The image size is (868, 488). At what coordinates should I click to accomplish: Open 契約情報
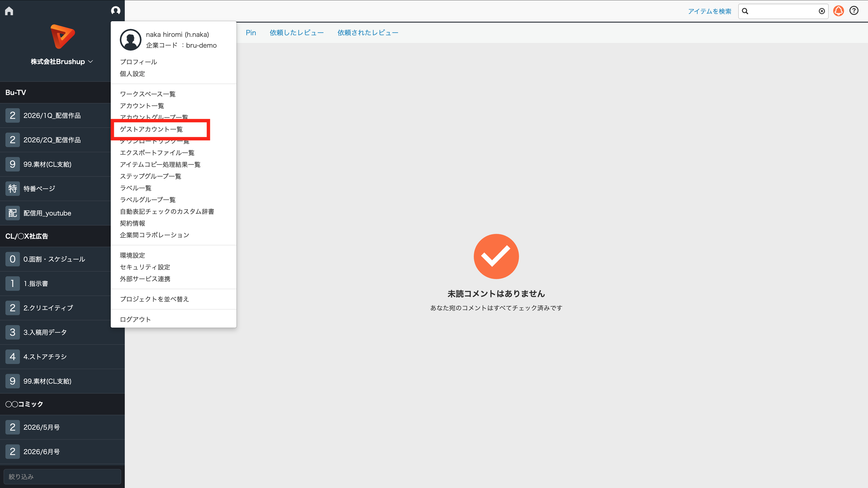(132, 223)
